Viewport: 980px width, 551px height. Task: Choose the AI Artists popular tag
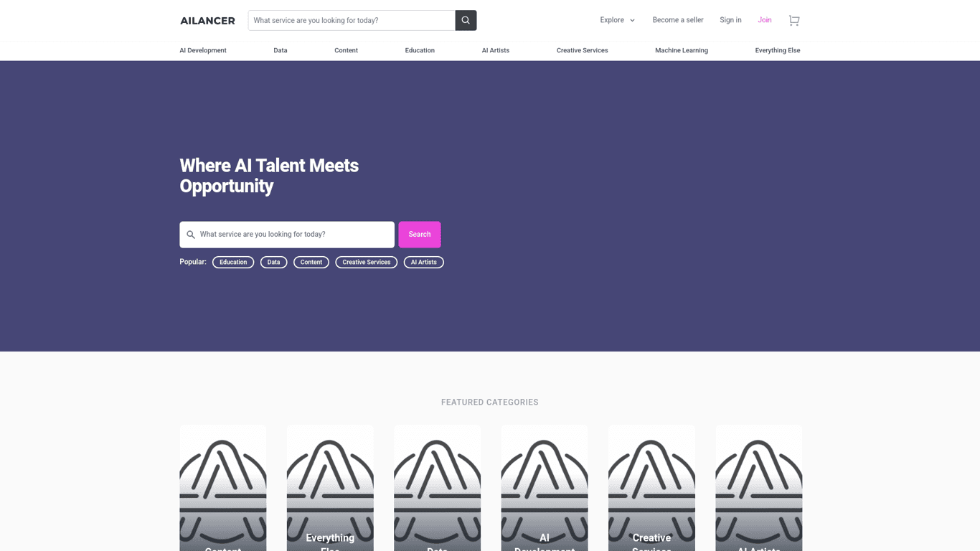(x=423, y=263)
